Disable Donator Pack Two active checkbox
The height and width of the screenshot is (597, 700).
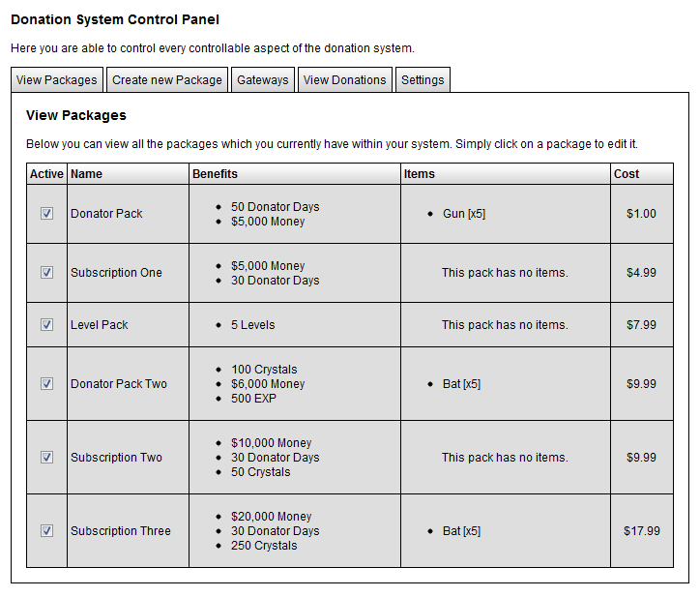pos(46,384)
